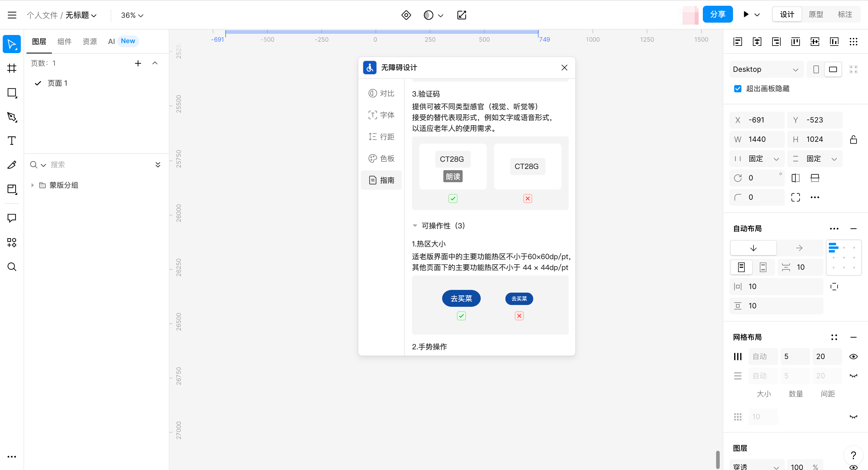Uncheck the 超出画板隐藏 checkbox
The height and width of the screenshot is (470, 868).
[x=737, y=88]
